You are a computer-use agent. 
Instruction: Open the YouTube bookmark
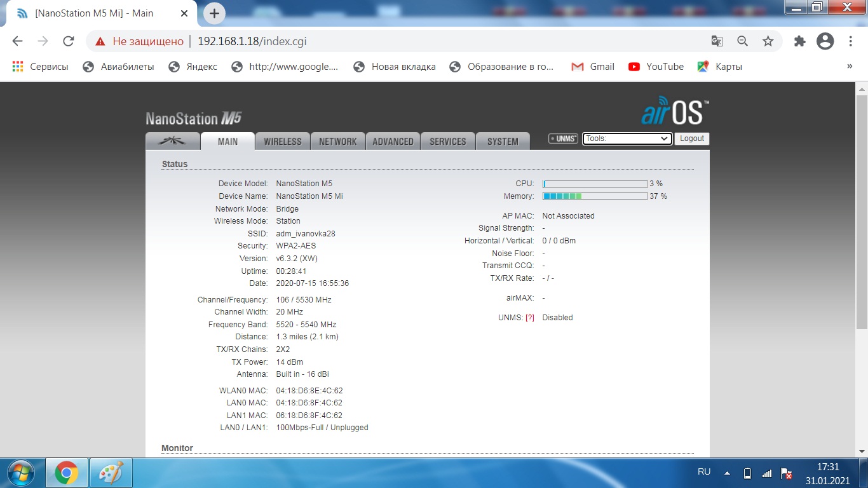pyautogui.click(x=656, y=67)
